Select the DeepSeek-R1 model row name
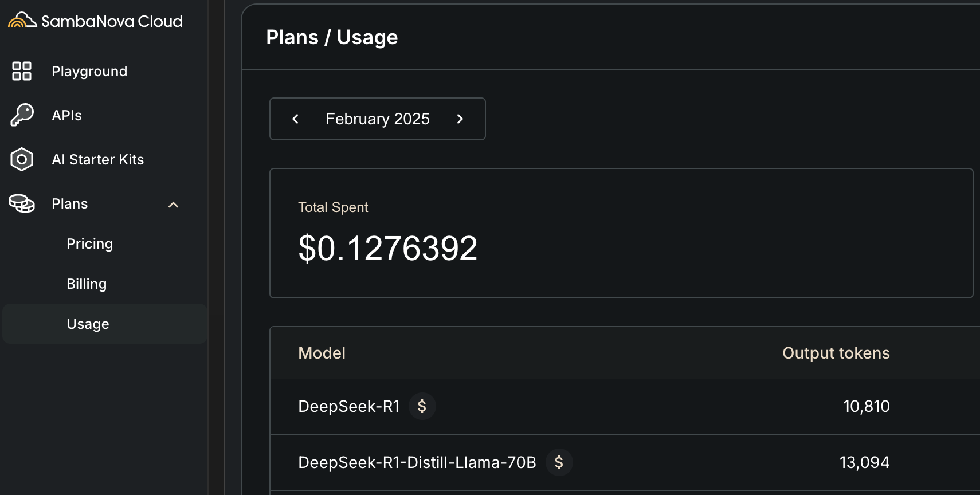The height and width of the screenshot is (495, 980). point(349,406)
